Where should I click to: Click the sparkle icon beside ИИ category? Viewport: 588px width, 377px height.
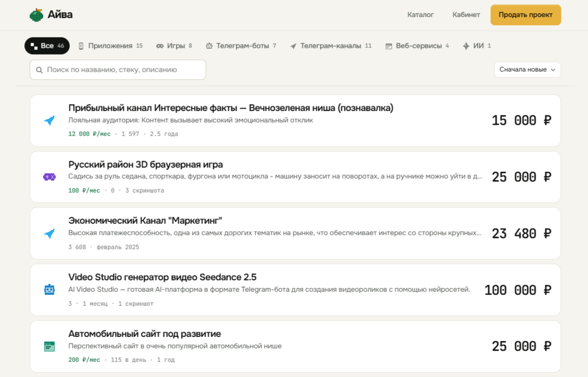pyautogui.click(x=466, y=46)
